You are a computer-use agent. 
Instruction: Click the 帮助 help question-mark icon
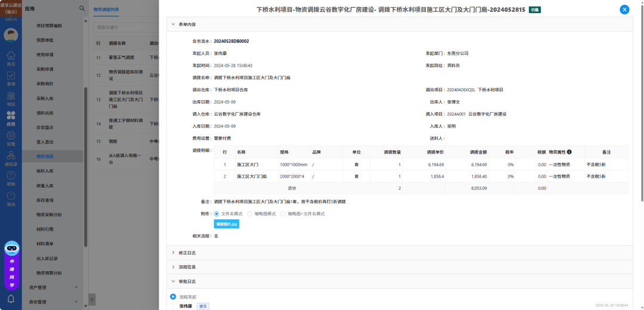(11, 178)
